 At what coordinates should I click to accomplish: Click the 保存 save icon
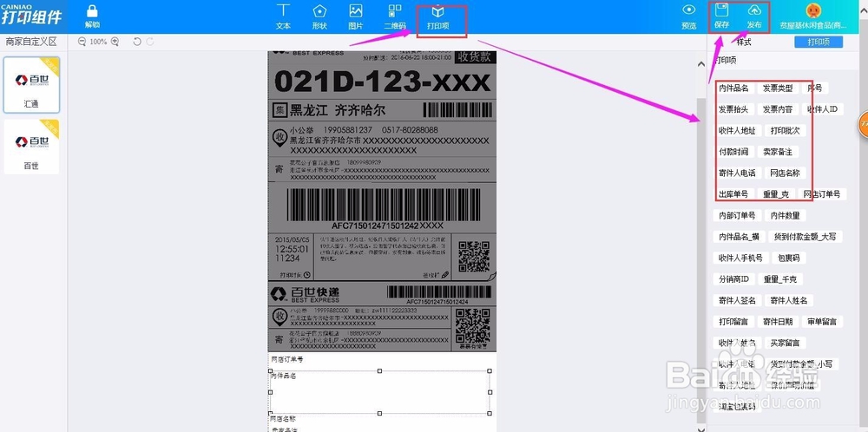click(x=721, y=10)
